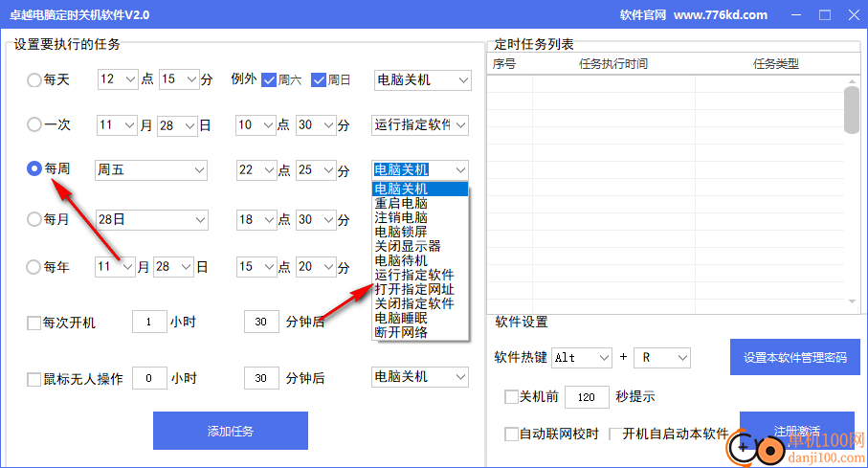The image size is (868, 468).
Task: Select the 一次 radio button
Action: click(x=34, y=124)
